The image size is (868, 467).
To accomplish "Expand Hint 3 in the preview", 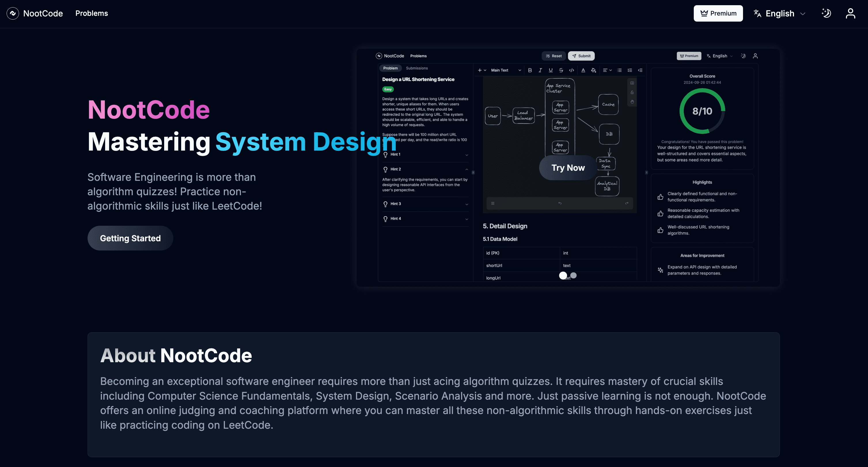I will [x=426, y=204].
